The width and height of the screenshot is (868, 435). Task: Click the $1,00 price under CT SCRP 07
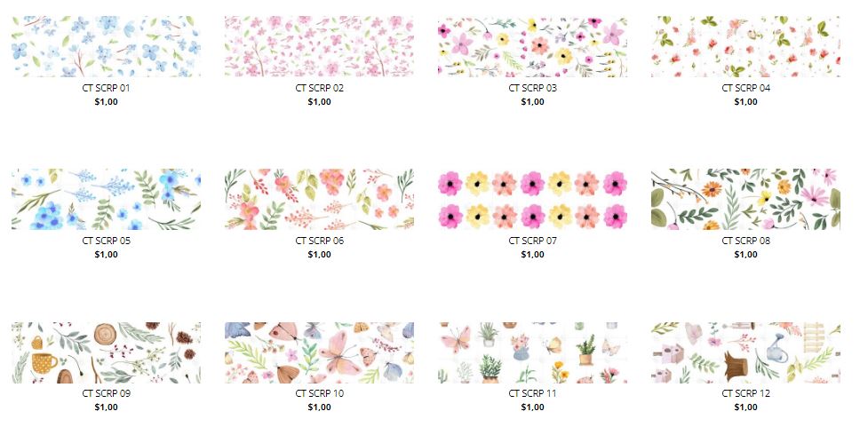point(532,255)
